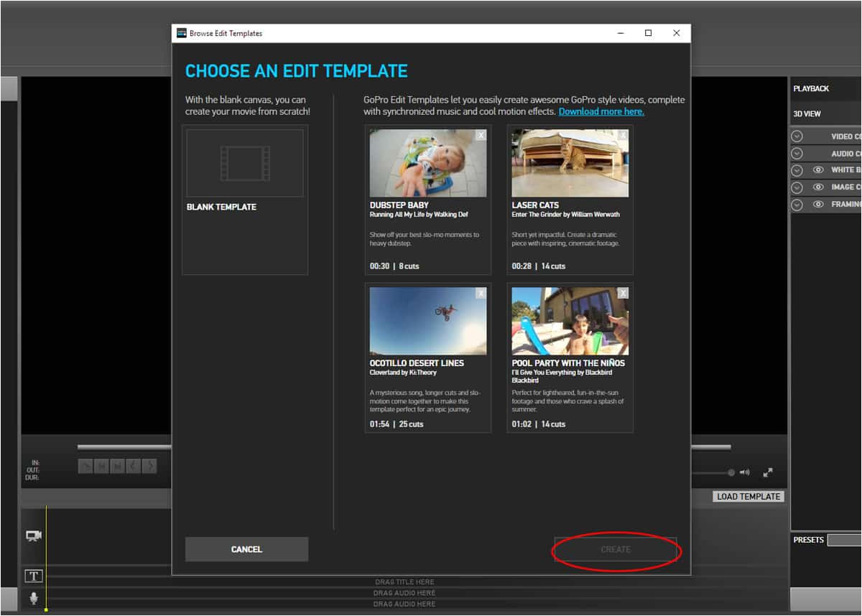Delete Pool Party With The Niños via X

pyautogui.click(x=623, y=293)
